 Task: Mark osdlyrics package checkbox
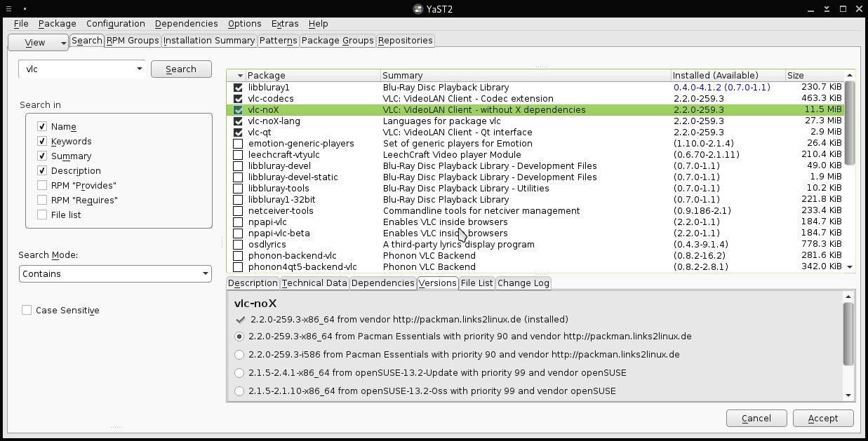click(x=238, y=245)
